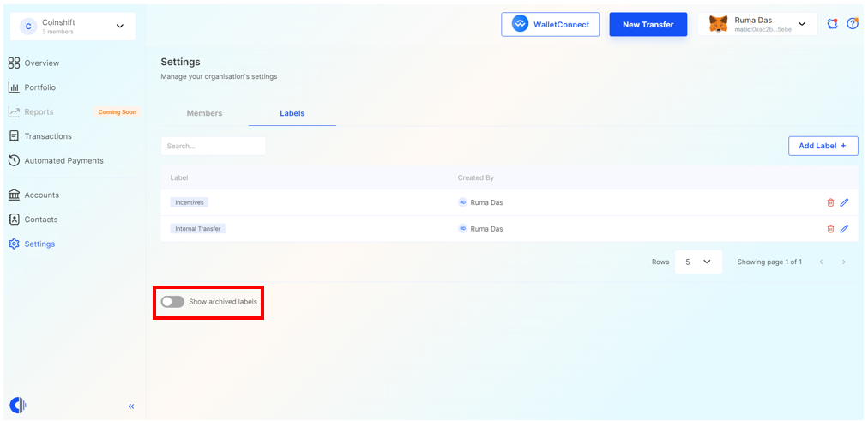Collapse the sidebar with double chevron
This screenshot has width=868, height=421.
pos(131,406)
